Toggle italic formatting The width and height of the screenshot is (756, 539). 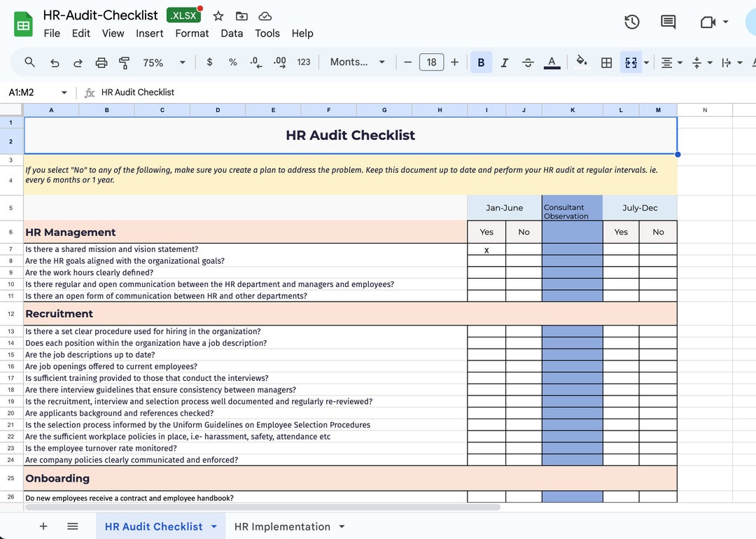point(505,62)
